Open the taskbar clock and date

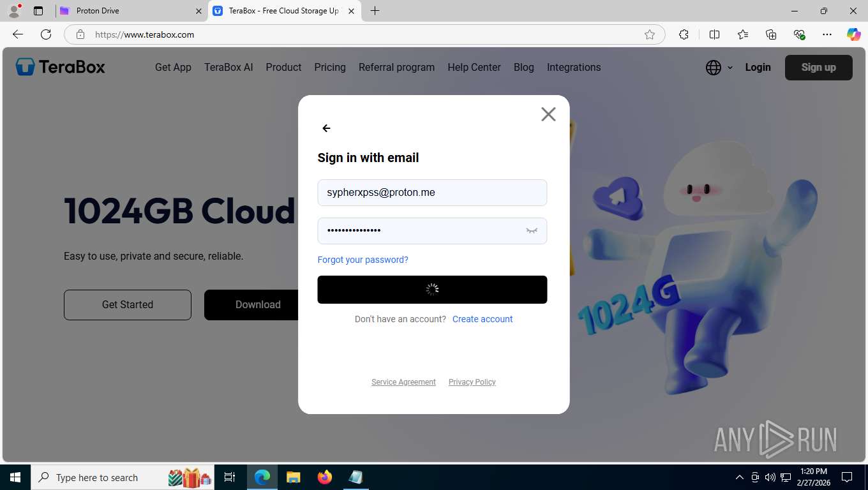click(812, 477)
